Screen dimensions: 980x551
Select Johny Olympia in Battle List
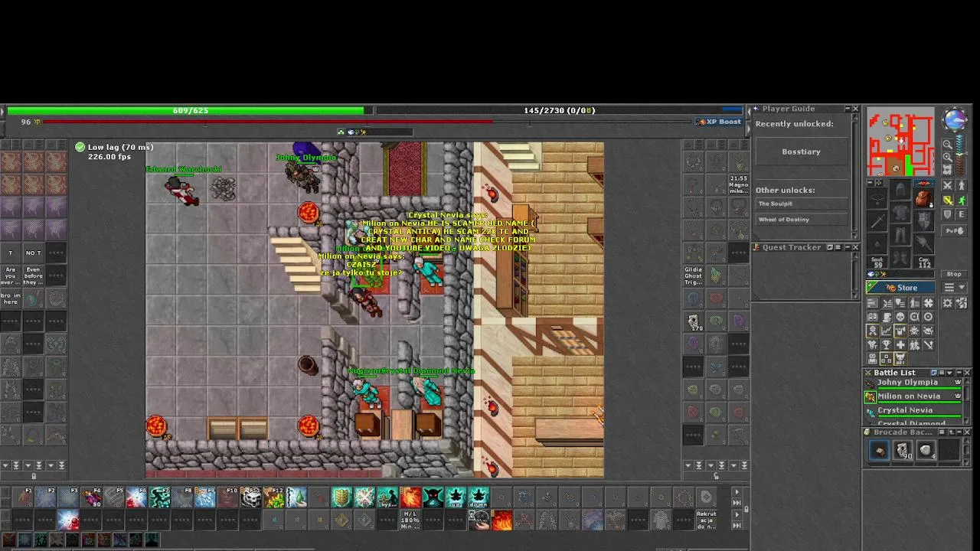(x=914, y=384)
